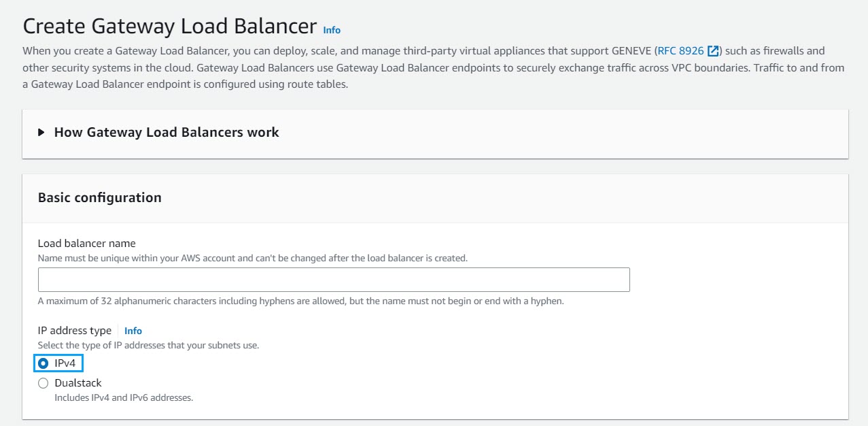The height and width of the screenshot is (426, 868).
Task: Click the How Gateway Load Balancers work heading
Action: pyautogui.click(x=167, y=132)
